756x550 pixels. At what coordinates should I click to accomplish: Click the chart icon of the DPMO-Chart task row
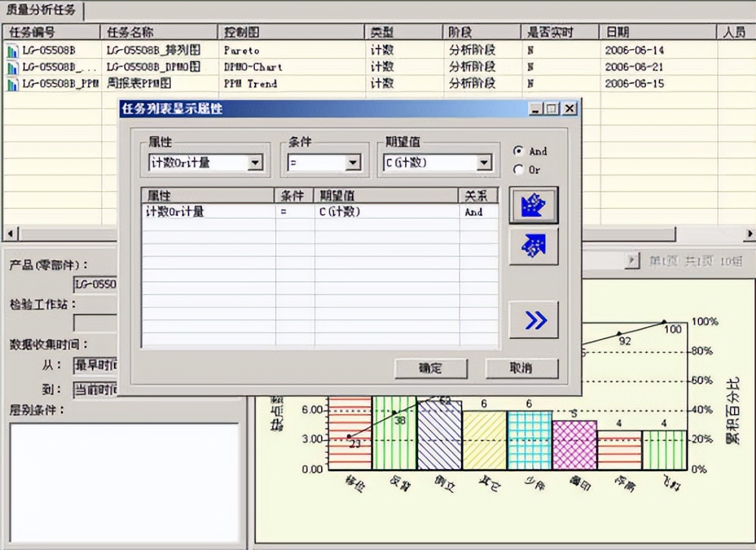tap(12, 67)
